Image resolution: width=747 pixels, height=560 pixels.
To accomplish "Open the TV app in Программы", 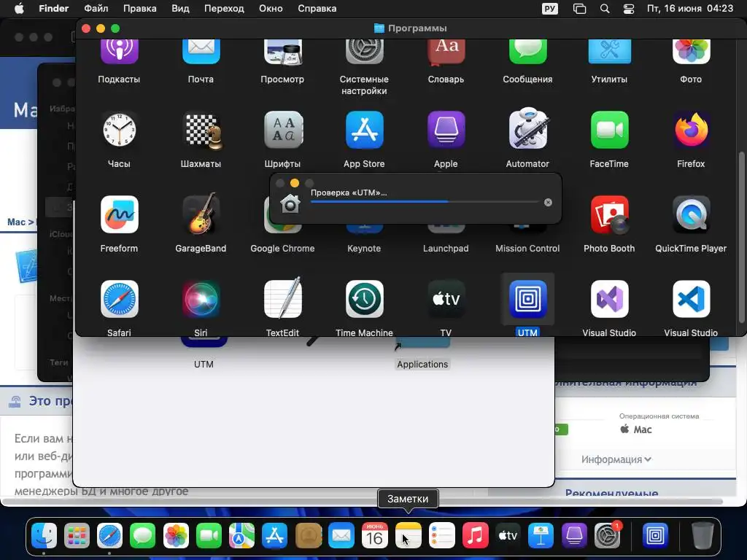I will pos(446,299).
